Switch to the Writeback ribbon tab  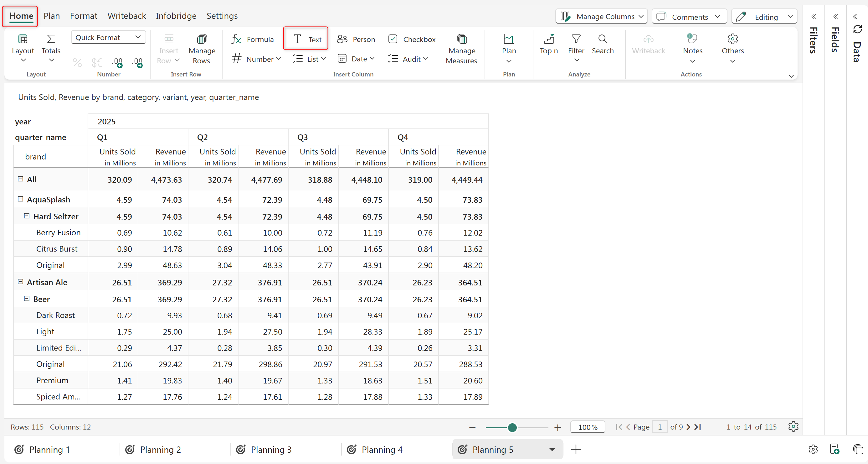pyautogui.click(x=126, y=16)
